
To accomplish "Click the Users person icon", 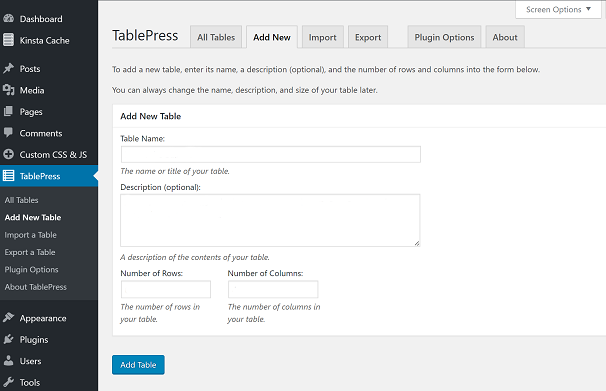I will pos(9,360).
